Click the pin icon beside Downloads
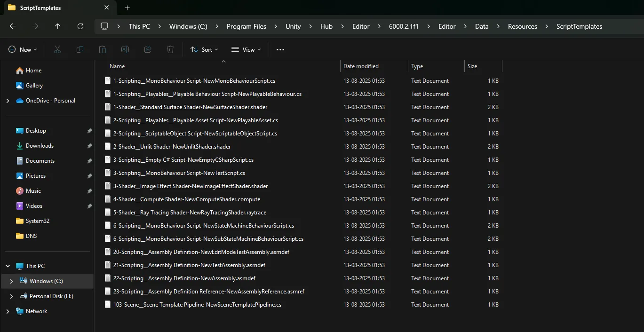Image resolution: width=644 pixels, height=332 pixels. 89,146
